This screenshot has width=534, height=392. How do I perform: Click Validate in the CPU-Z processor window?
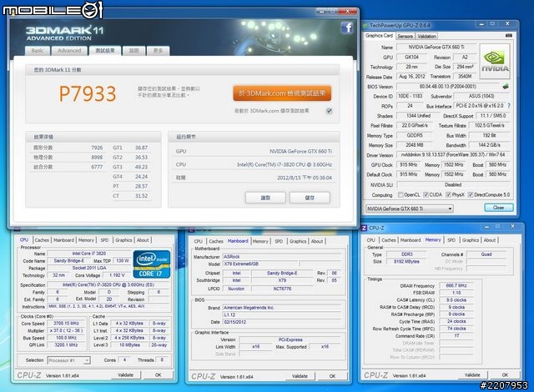(x=125, y=375)
